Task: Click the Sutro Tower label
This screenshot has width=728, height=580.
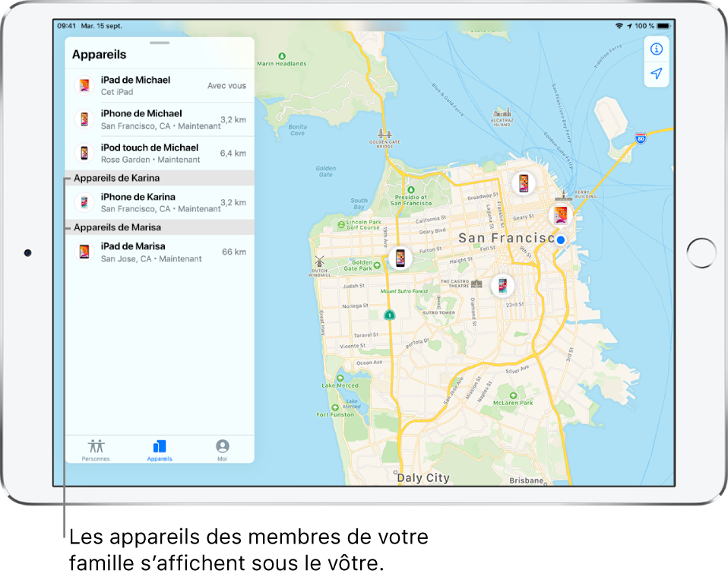Action: coord(438,312)
